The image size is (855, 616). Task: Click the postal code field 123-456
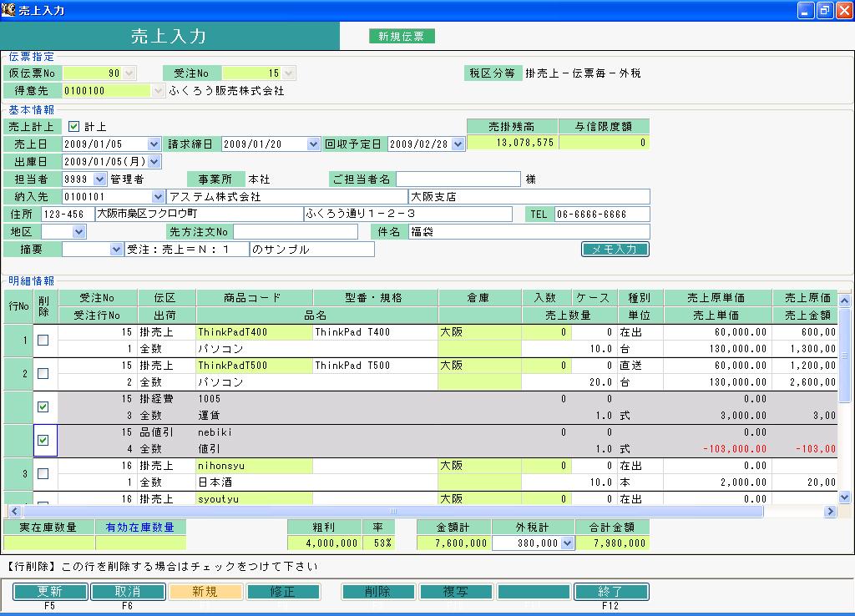68,215
